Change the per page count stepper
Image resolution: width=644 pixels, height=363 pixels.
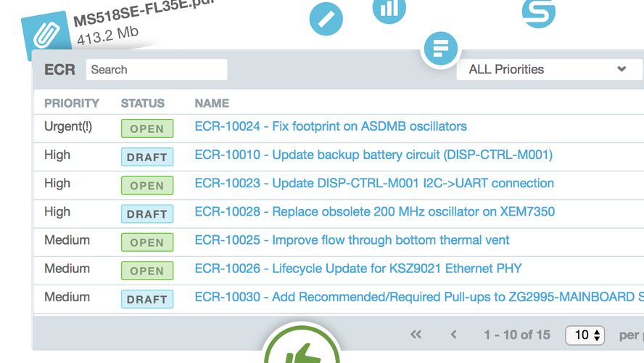(585, 335)
